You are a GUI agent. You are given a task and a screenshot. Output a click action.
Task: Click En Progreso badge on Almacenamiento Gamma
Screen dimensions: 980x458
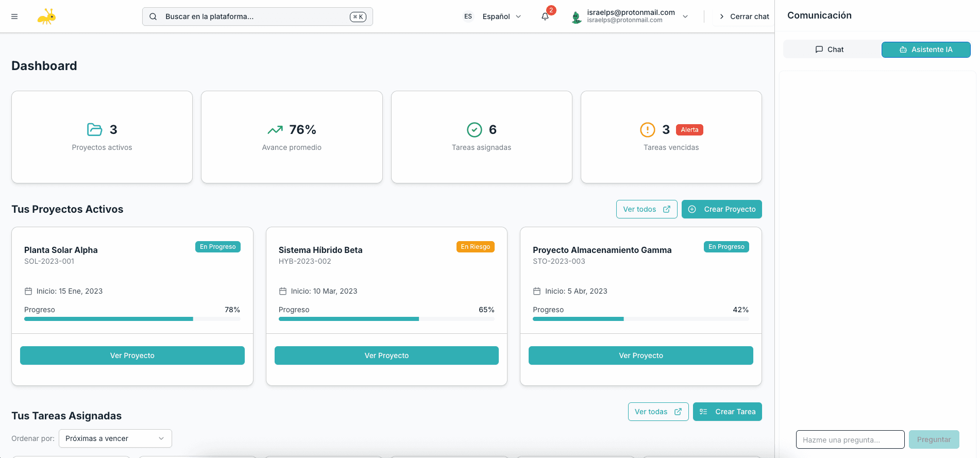726,247
